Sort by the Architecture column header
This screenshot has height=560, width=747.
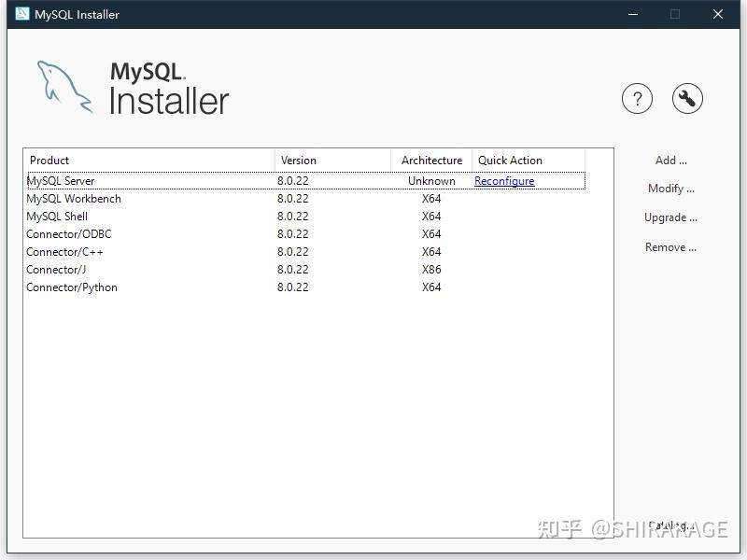[430, 160]
